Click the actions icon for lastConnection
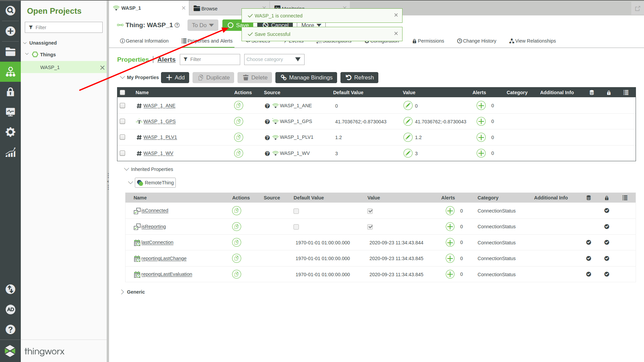The image size is (644, 362). pos(236,242)
